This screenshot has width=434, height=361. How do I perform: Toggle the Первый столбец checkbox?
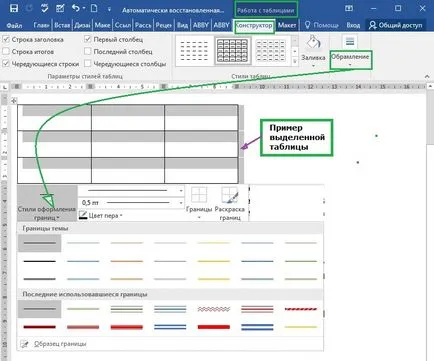87,39
